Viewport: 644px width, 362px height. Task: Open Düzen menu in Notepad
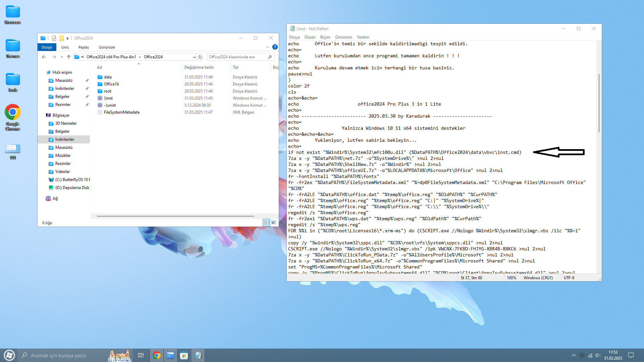310,37
